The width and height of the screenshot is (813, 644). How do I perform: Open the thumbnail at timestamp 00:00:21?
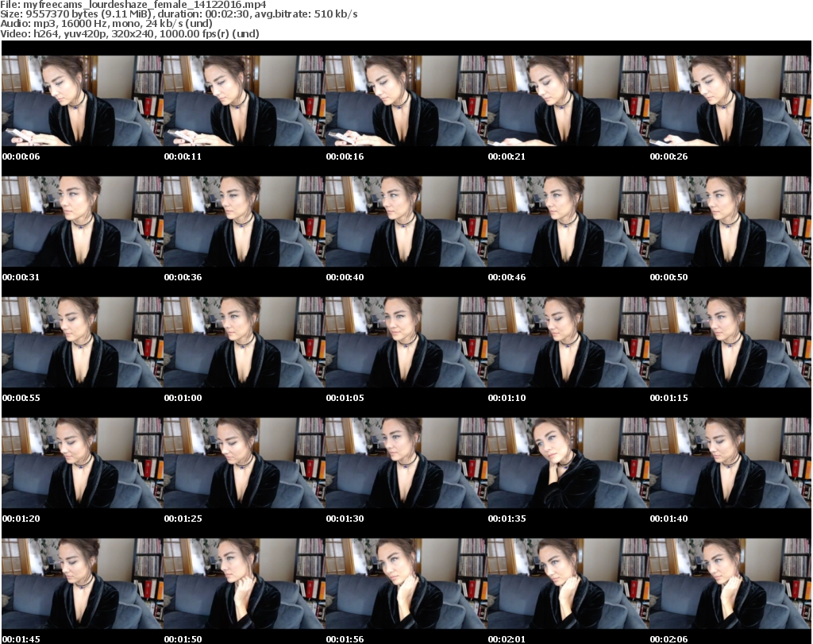pyautogui.click(x=568, y=101)
